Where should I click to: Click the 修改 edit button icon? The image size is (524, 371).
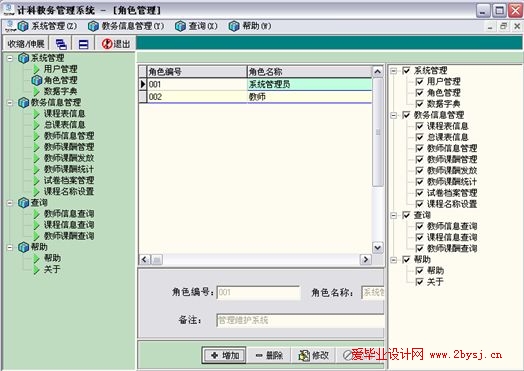click(x=303, y=355)
